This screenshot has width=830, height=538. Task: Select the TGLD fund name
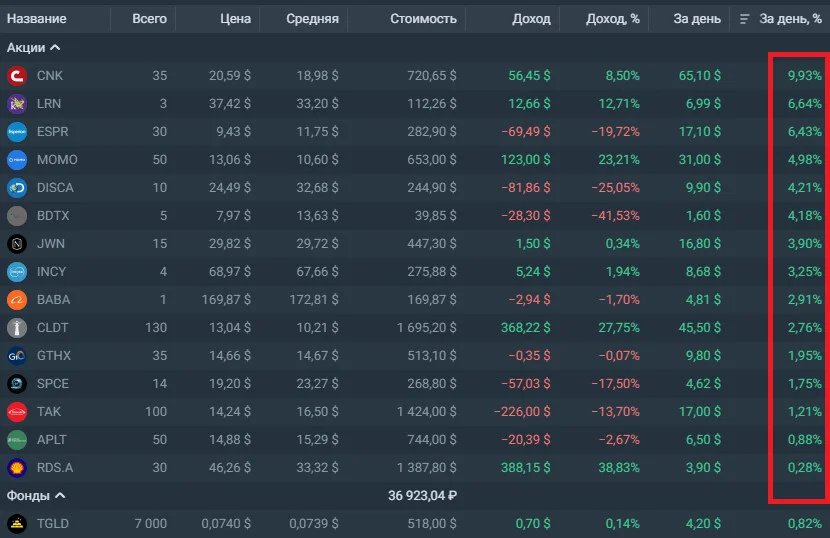53,524
